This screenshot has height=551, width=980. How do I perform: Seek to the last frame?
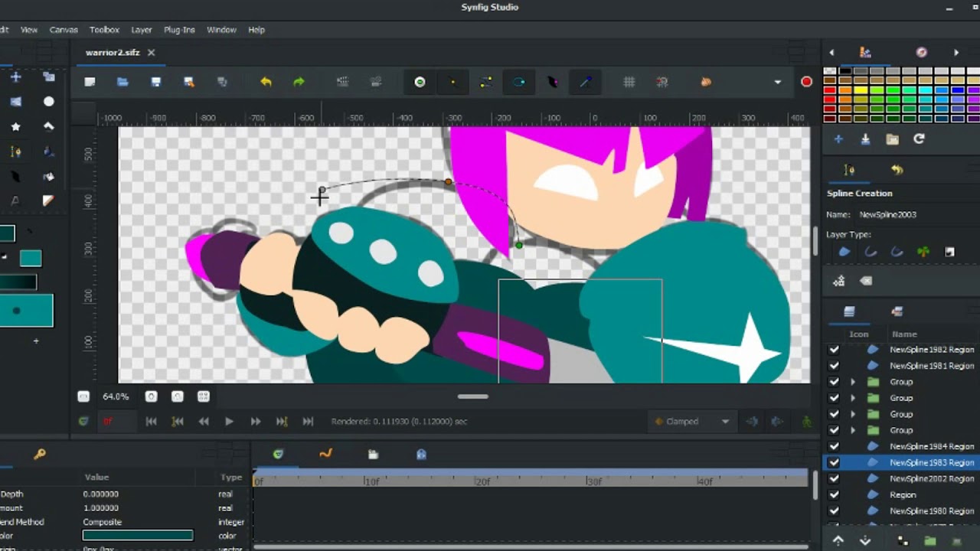(x=308, y=421)
